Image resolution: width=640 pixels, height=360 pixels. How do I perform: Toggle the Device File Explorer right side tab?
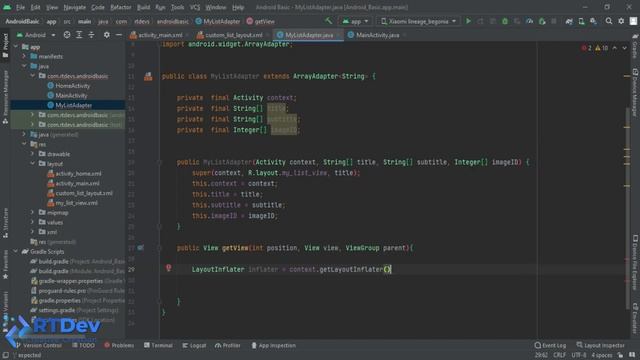[x=635, y=262]
